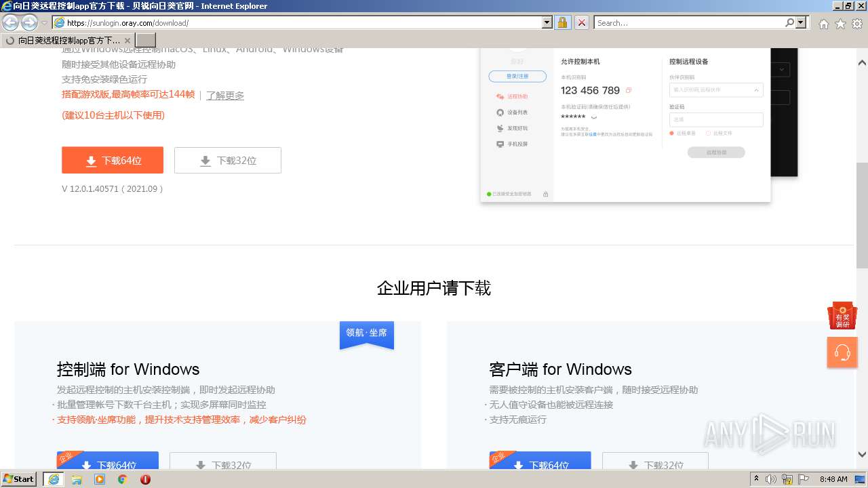Screen dimensions: 868x488
Task: Expand the partner ID input dropdown arrow
Action: (x=756, y=89)
